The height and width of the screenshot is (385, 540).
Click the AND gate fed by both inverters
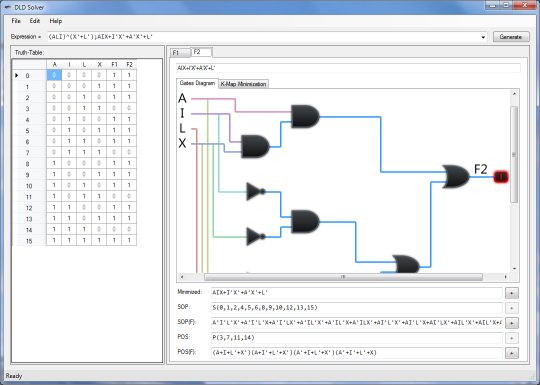[x=305, y=222]
